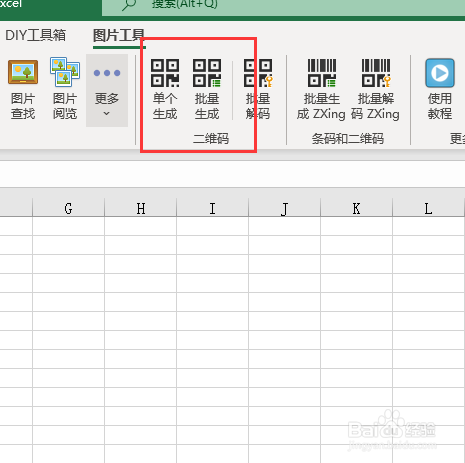Select column I header
The width and height of the screenshot is (465, 463).
coord(213,208)
